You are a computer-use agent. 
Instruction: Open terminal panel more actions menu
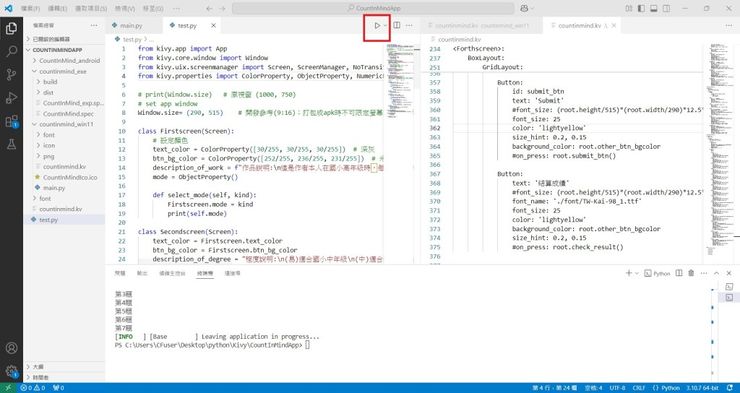point(704,273)
